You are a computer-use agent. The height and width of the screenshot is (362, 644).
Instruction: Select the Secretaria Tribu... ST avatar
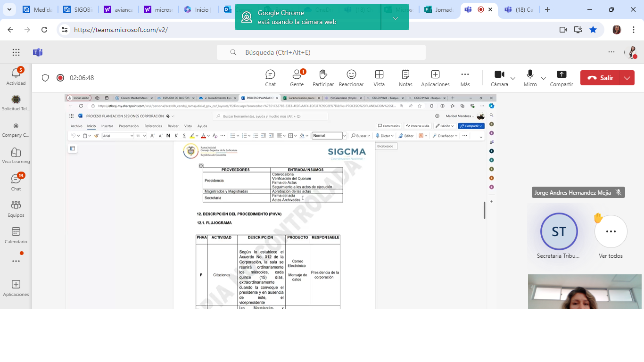[x=559, y=231]
